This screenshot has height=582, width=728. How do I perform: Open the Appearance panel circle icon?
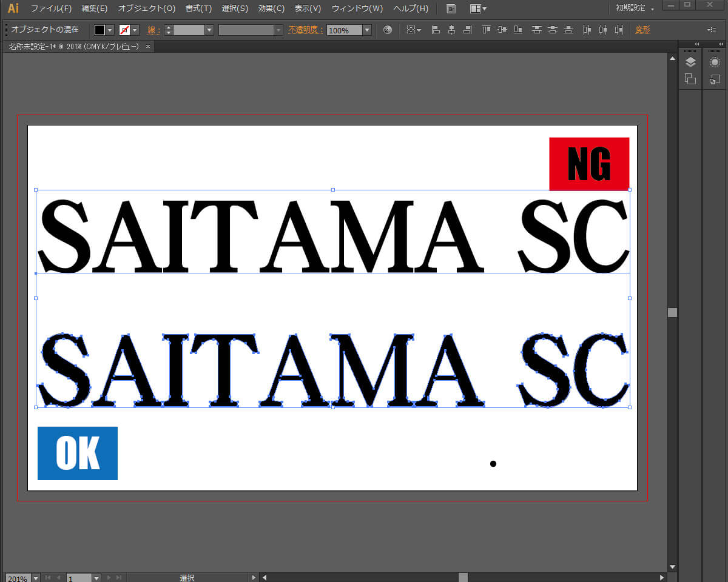pos(715,62)
